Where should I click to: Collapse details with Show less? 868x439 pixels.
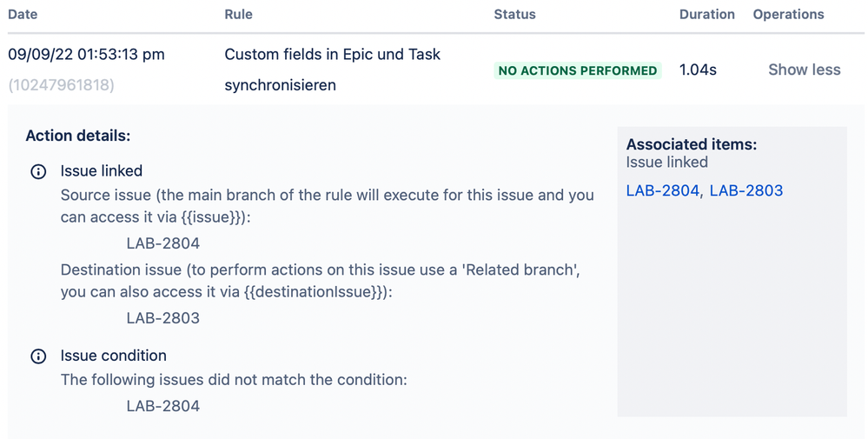[805, 70]
